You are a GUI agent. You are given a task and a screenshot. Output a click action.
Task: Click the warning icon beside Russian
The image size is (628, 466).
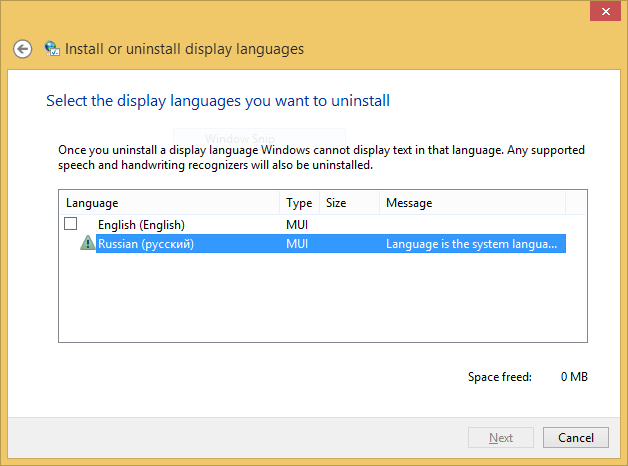click(87, 243)
